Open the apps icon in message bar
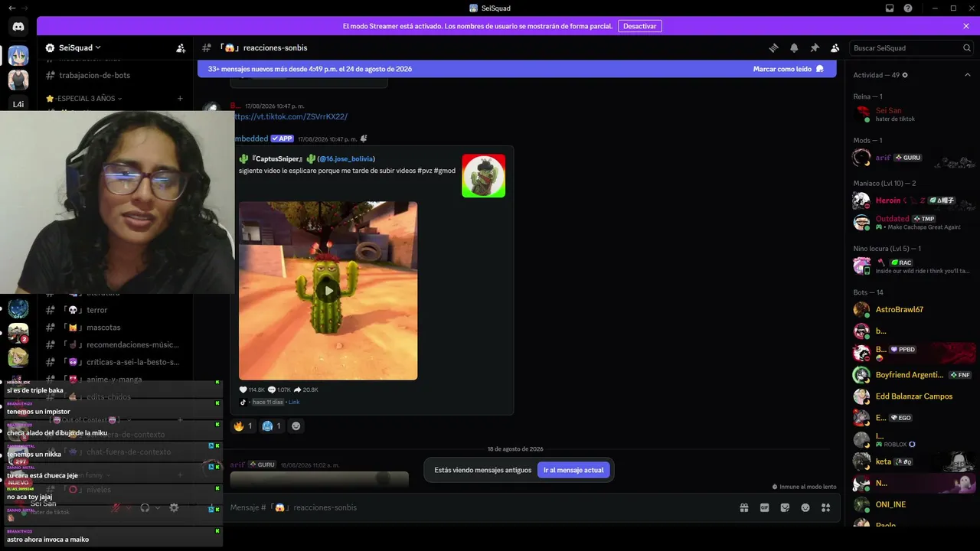This screenshot has height=551, width=980. tap(825, 507)
